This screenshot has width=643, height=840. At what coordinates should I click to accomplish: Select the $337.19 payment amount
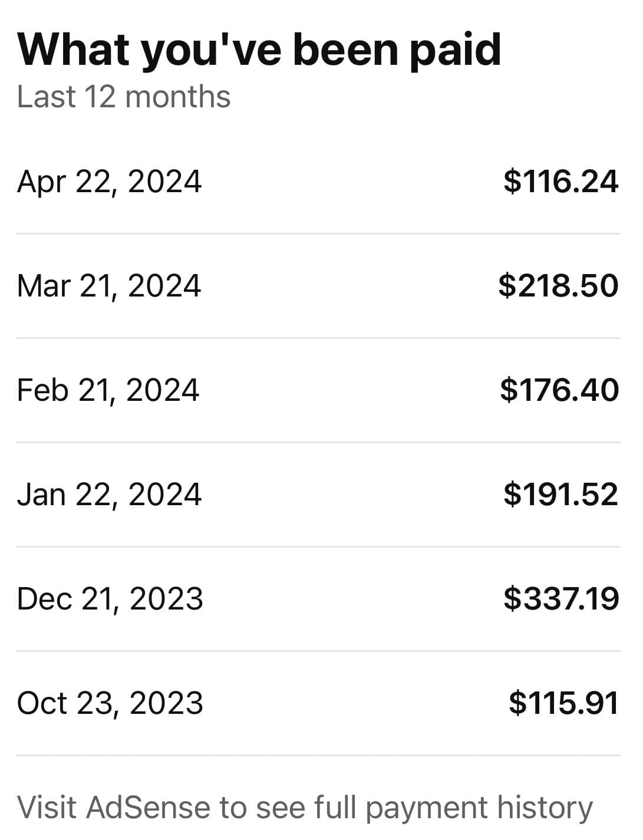pyautogui.click(x=561, y=598)
